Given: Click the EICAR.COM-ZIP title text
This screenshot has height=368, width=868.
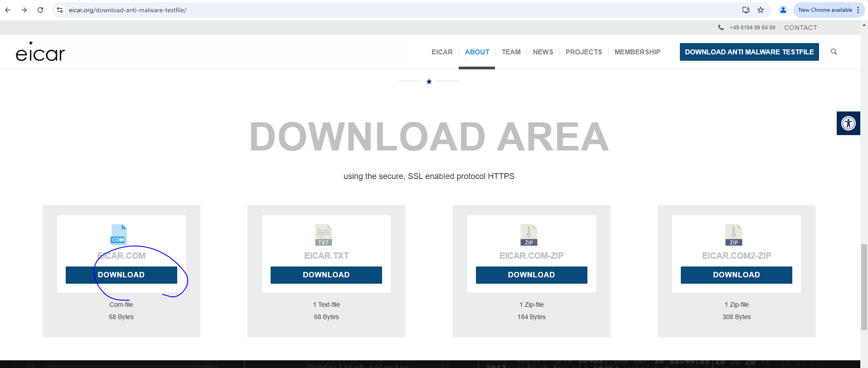Looking at the screenshot, I should click(x=532, y=256).
